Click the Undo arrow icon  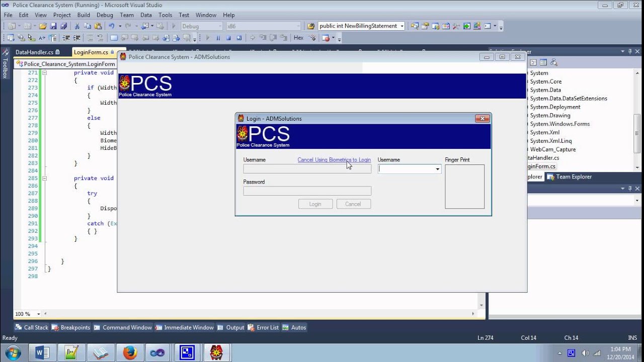111,26
